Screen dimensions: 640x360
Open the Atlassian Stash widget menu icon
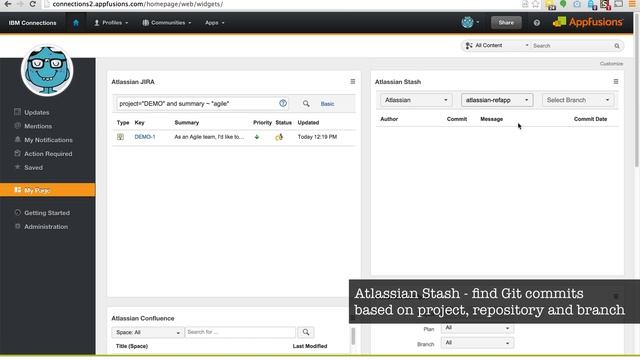[616, 82]
